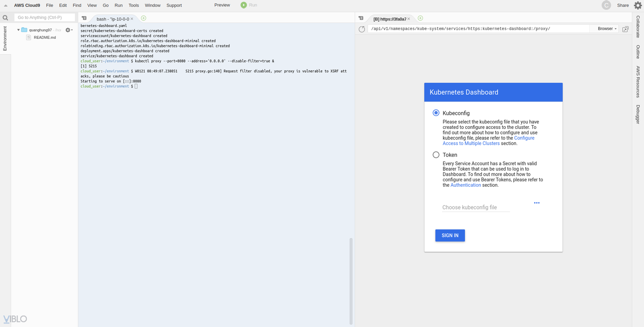Open a new terminal tab with plus icon
This screenshot has height=327, width=644.
pos(144,18)
